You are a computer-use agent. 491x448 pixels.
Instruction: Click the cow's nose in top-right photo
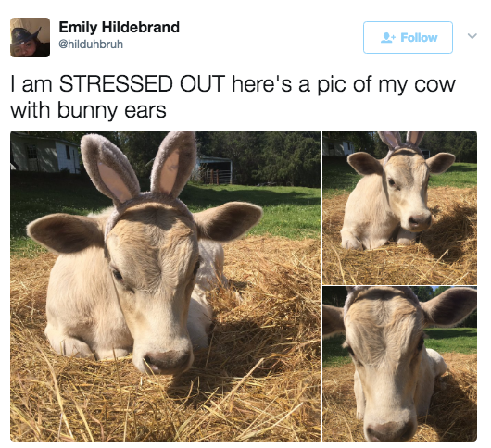point(420,220)
